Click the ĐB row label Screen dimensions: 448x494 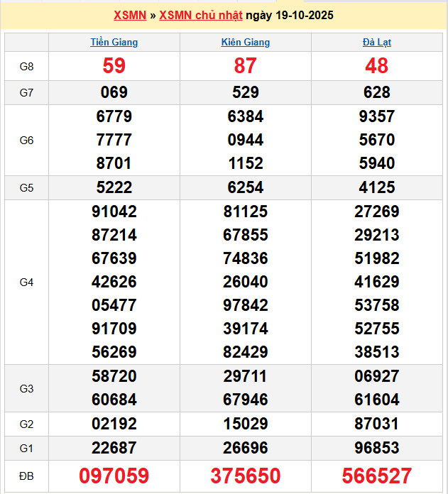[27, 475]
